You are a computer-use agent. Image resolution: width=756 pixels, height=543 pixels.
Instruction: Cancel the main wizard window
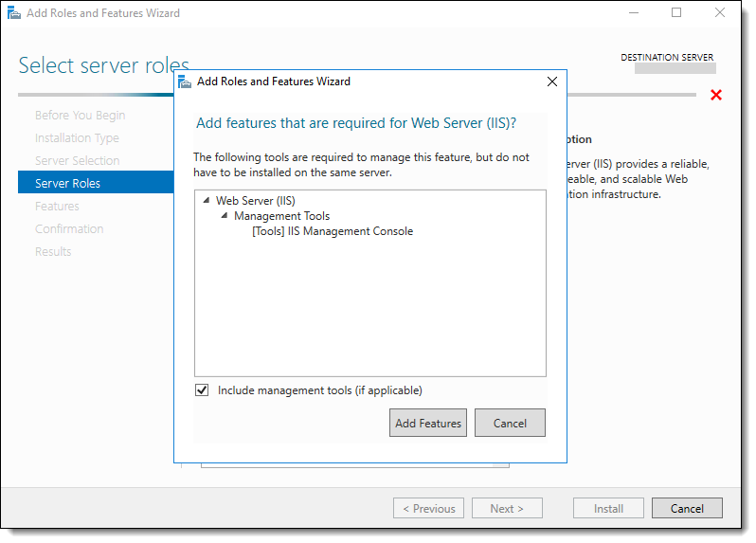[687, 508]
